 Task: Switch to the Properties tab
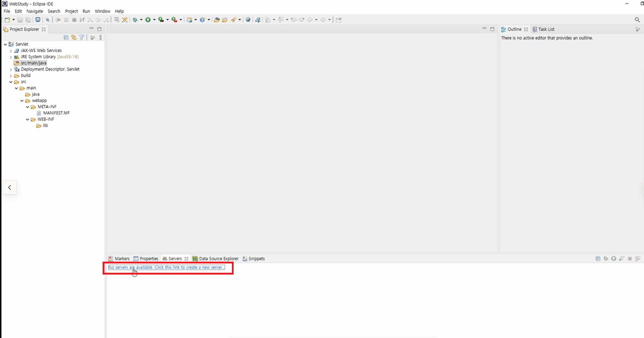[146, 259]
